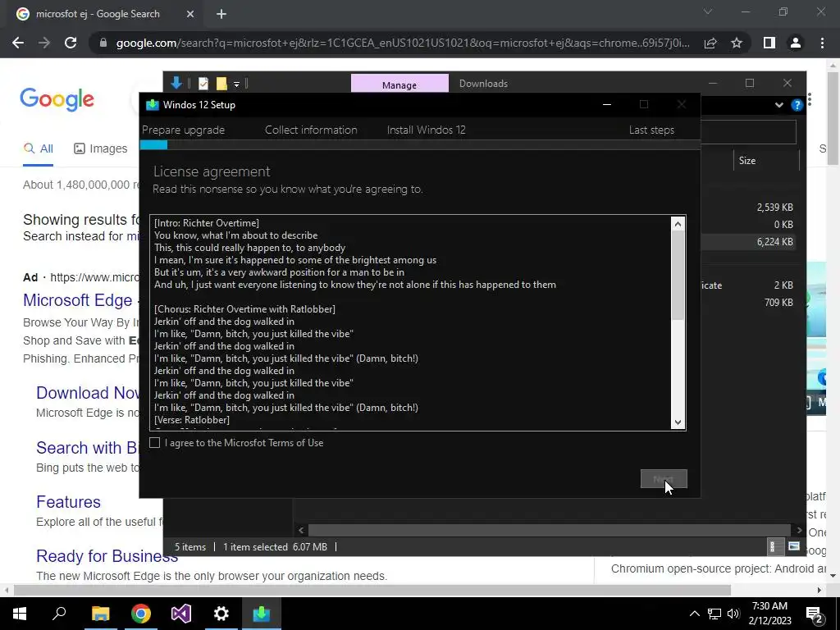
Task: Close the microsfot ej tab
Action: pos(190,15)
